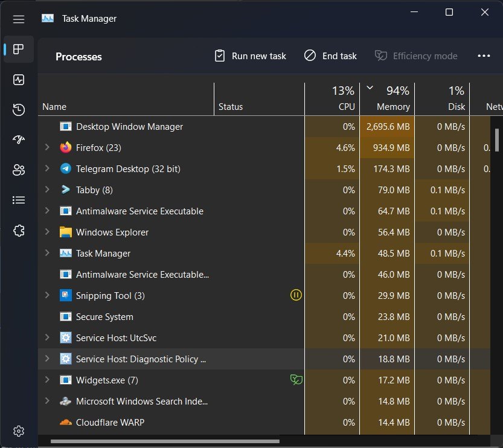The width and height of the screenshot is (503, 448).
Task: Click the Snipping Tool process icon
Action: (66, 295)
